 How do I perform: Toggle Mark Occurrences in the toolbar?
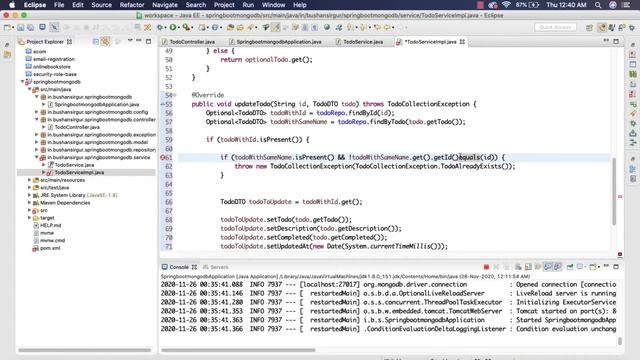pos(276,27)
